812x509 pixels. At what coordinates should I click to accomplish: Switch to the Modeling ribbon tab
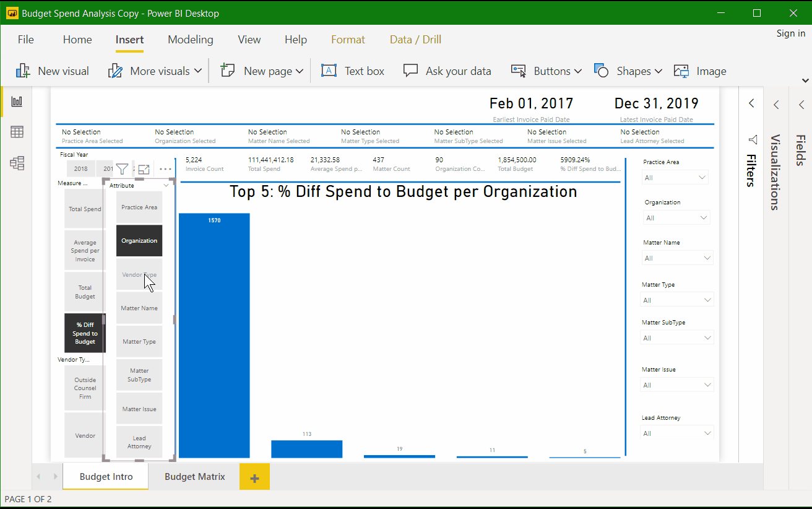click(x=191, y=40)
